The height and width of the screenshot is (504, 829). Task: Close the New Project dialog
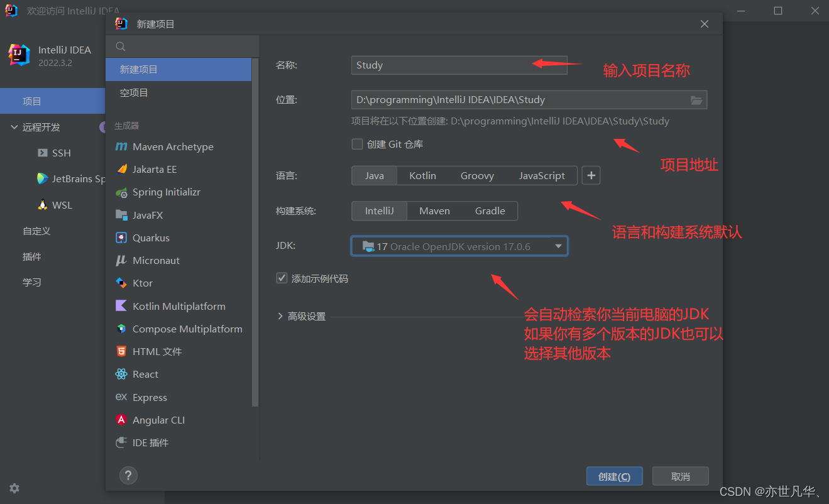[x=705, y=24]
